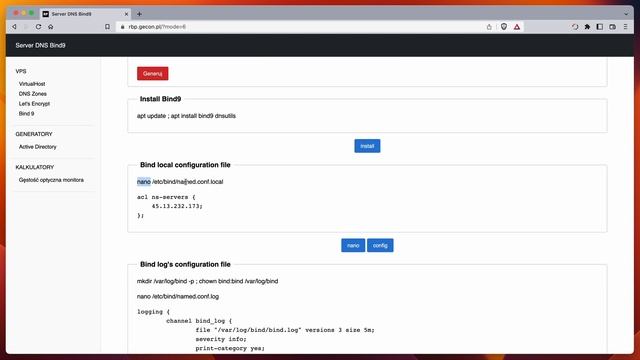Open the browser main menu icon
Image resolution: width=640 pixels, height=360 pixels.
(x=625, y=27)
